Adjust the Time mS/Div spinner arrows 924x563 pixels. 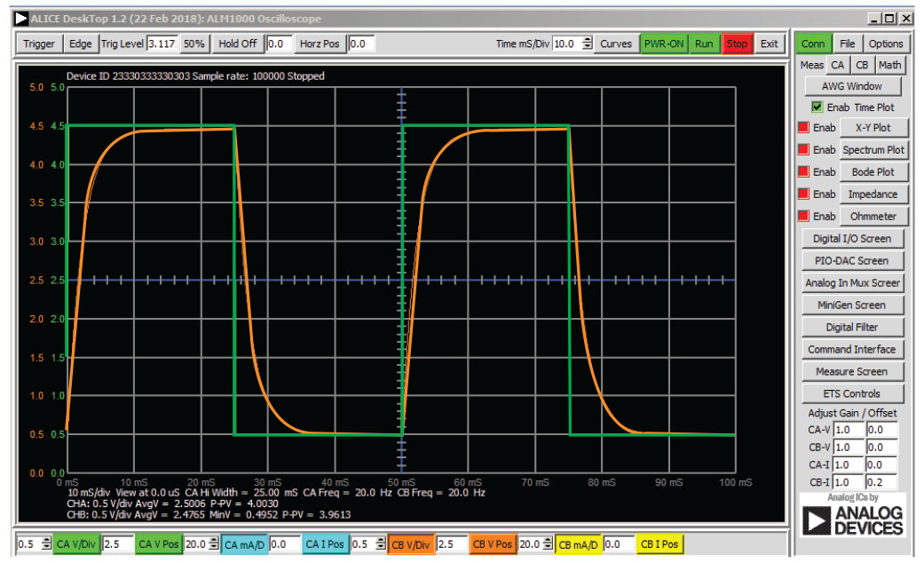587,44
